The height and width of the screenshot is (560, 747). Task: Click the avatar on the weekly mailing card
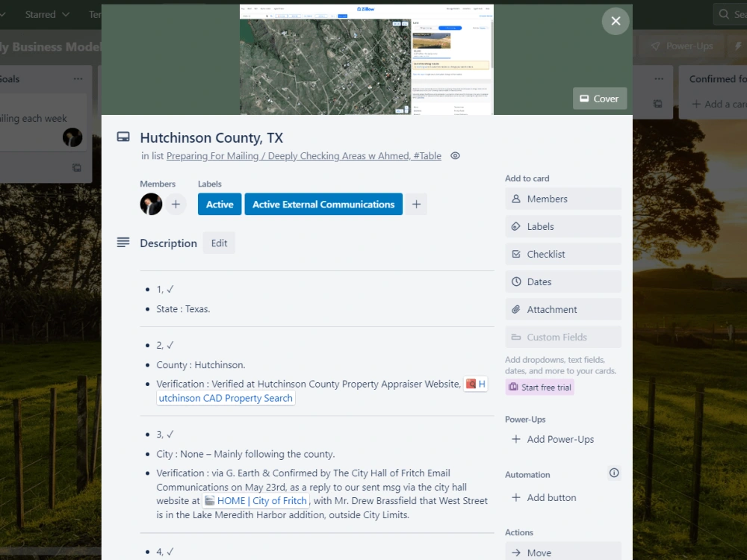72,137
